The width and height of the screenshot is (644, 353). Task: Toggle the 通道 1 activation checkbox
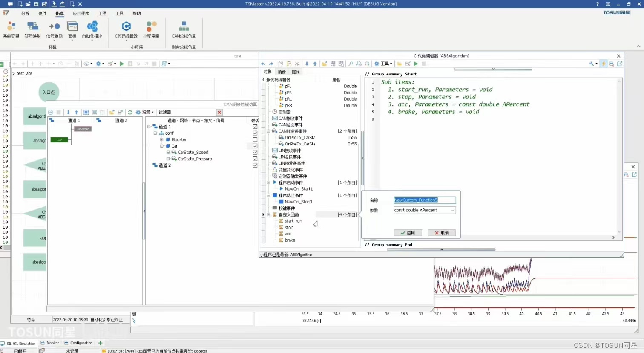(x=255, y=127)
